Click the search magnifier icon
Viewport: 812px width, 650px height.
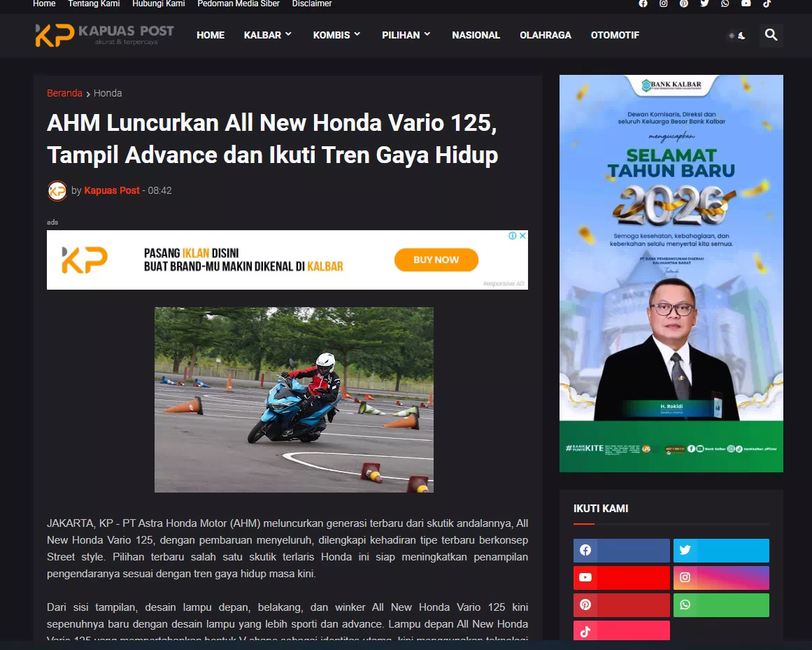point(771,35)
